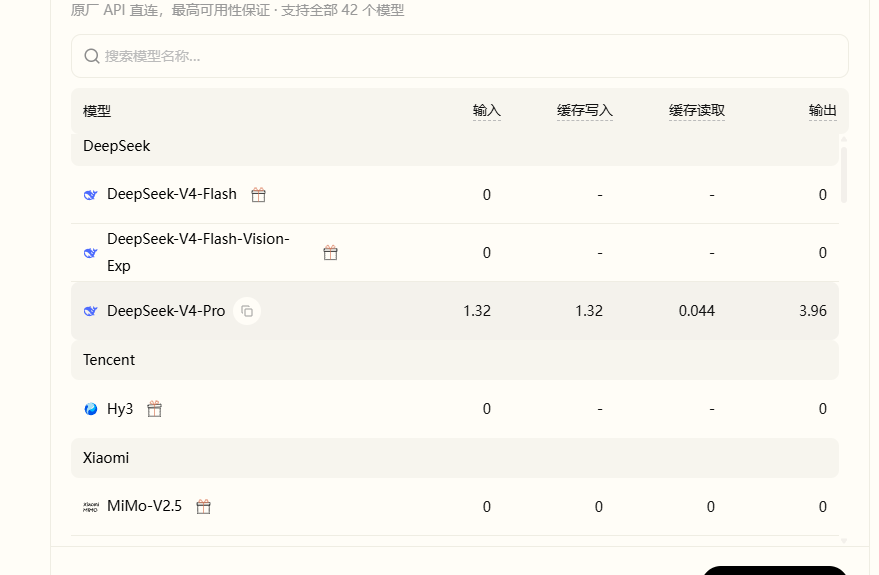Click the 缓存写入 column header

pos(585,110)
